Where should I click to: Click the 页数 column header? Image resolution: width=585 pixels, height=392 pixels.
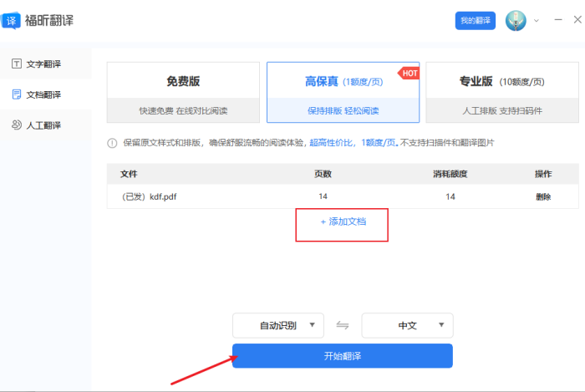(x=323, y=174)
